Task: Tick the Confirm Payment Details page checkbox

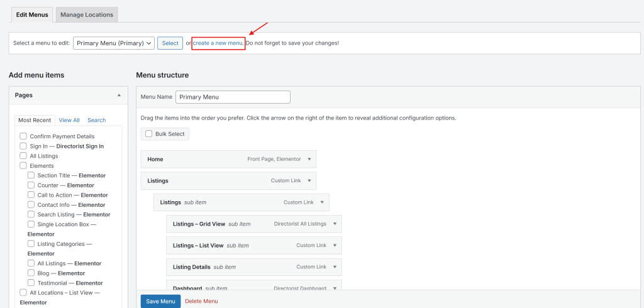Action: pyautogui.click(x=23, y=136)
